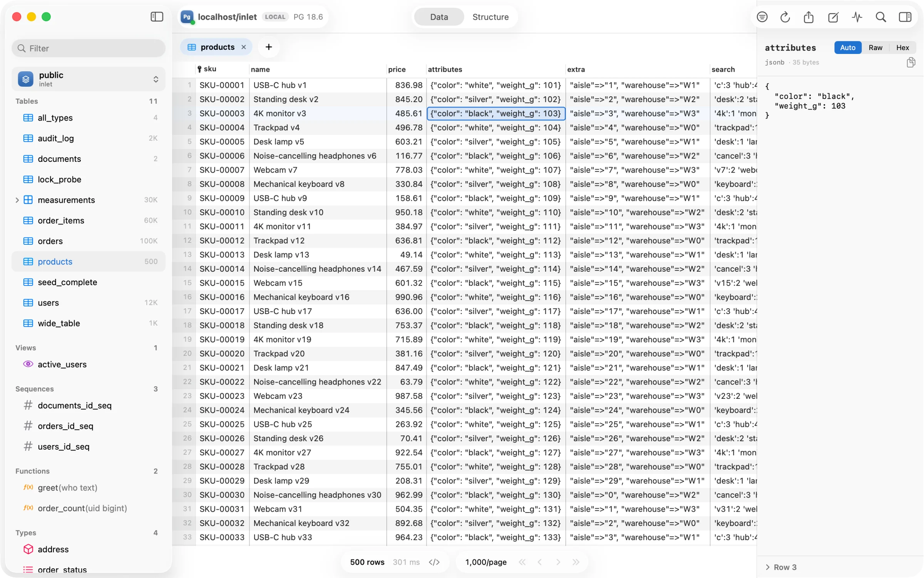Open the documents table
This screenshot has width=924, height=578.
[x=89, y=159]
